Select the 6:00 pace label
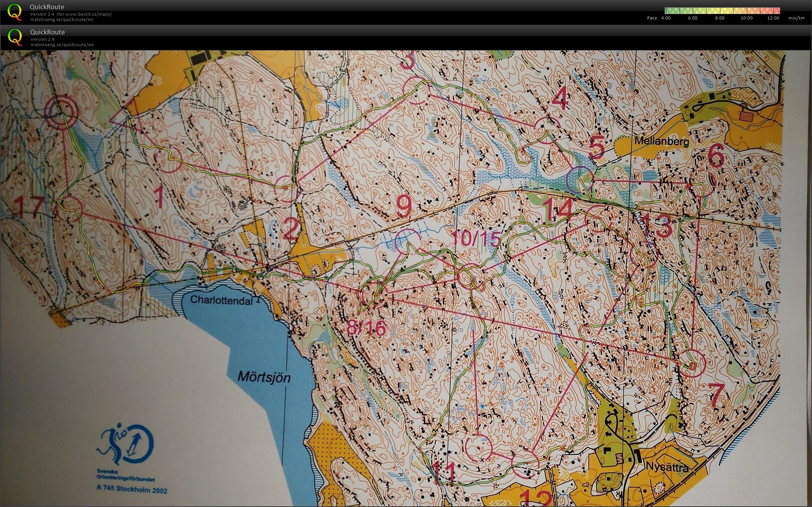The width and height of the screenshot is (812, 507). pos(692,18)
